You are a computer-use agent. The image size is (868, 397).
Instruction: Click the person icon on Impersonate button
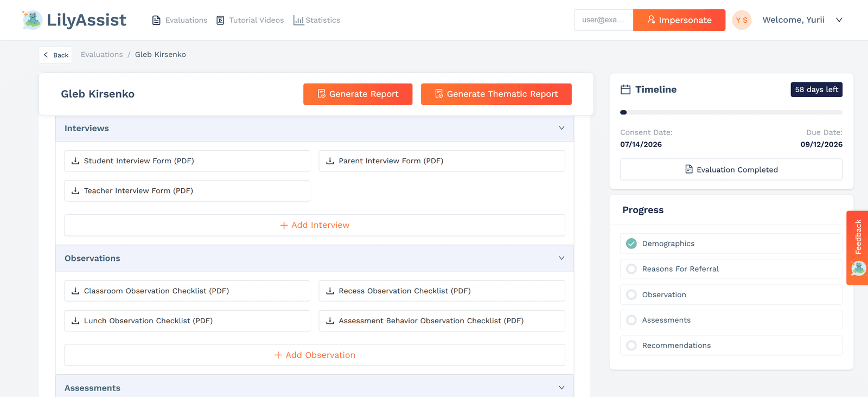651,20
